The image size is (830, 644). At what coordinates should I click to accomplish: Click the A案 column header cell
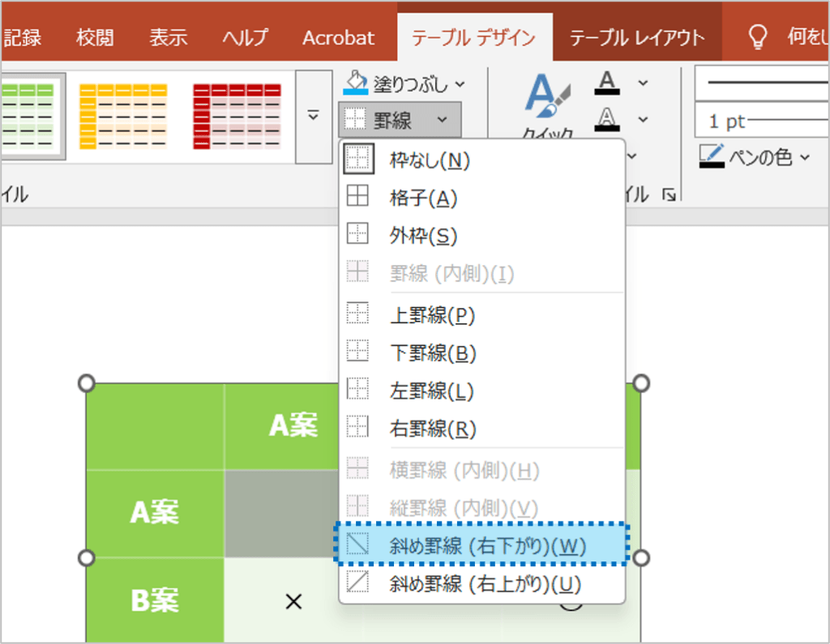(x=282, y=426)
